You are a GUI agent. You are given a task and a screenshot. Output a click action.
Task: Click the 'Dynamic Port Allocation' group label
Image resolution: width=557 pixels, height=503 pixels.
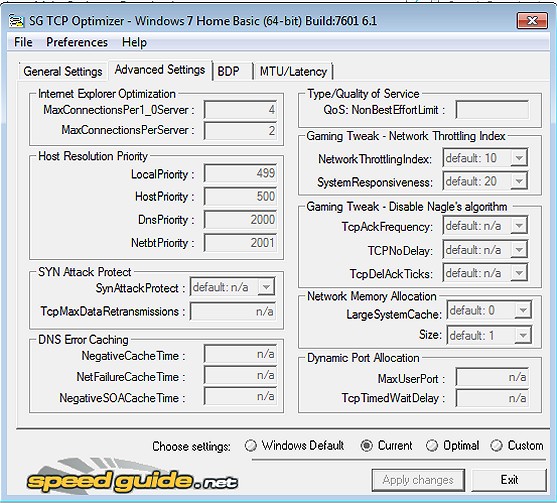click(x=363, y=358)
